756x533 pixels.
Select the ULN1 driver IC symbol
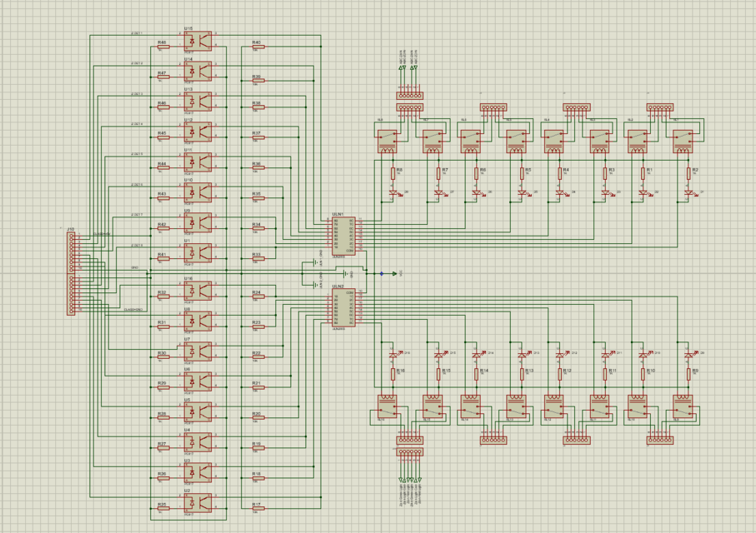pyautogui.click(x=344, y=235)
